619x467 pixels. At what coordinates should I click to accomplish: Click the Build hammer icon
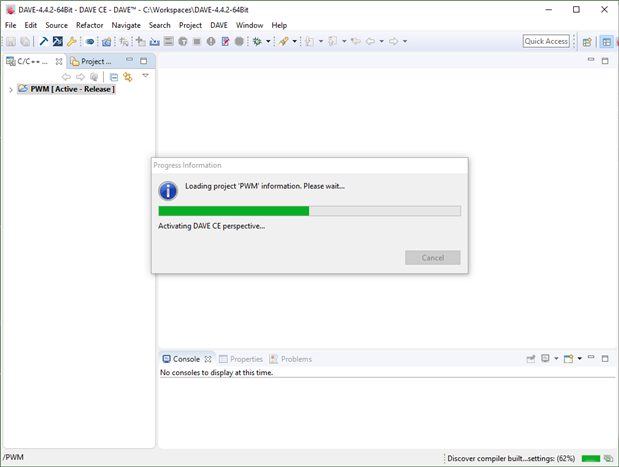tap(44, 41)
